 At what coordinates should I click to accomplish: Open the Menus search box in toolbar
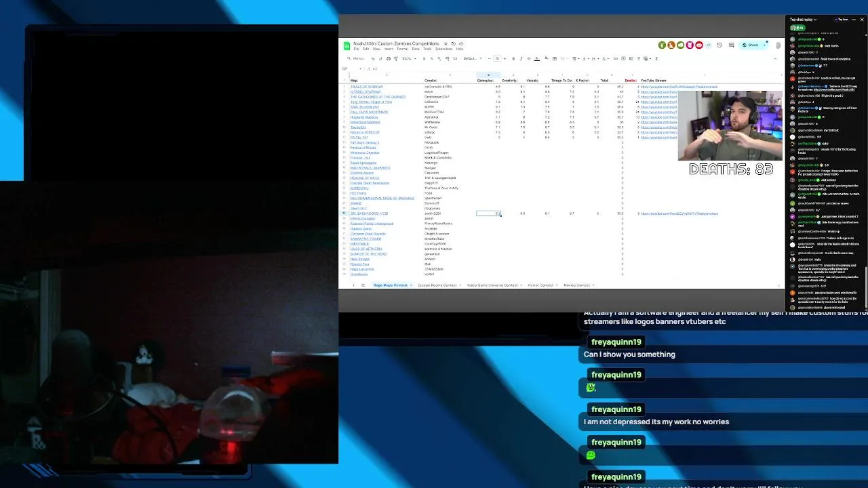click(355, 58)
